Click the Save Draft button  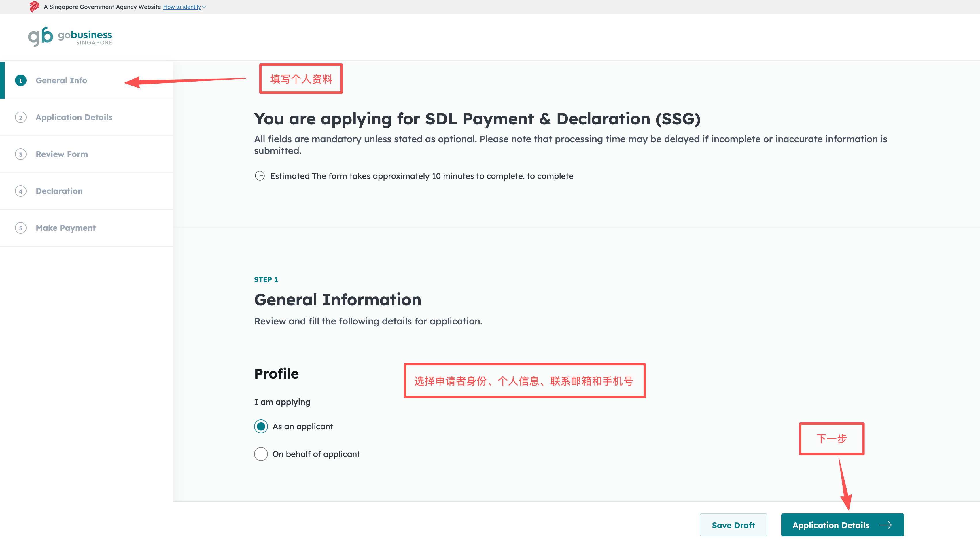click(733, 525)
